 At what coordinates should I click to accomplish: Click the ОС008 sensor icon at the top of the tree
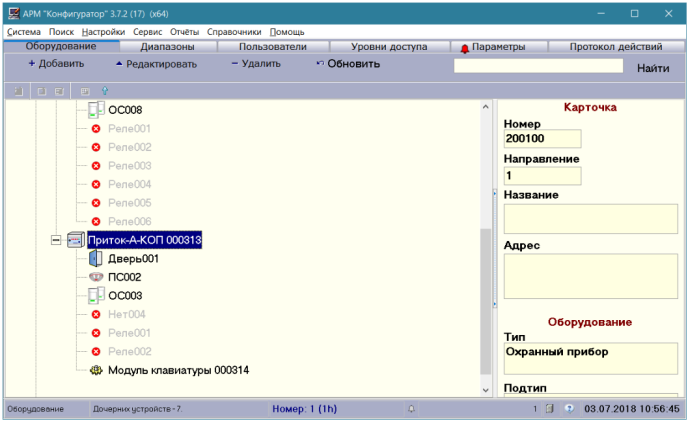pyautogui.click(x=96, y=110)
